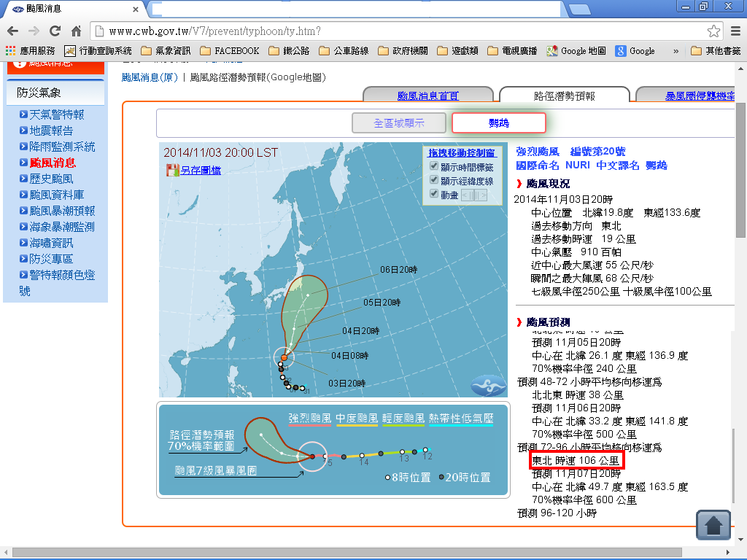The width and height of the screenshot is (747, 560).
Task: Click the 全區域顯示 button
Action: tap(398, 123)
